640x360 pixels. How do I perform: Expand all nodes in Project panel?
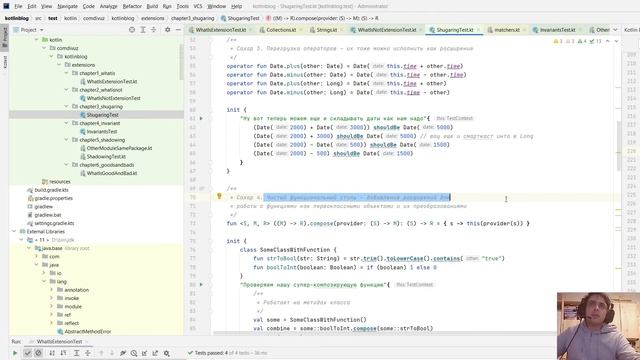pos(143,30)
